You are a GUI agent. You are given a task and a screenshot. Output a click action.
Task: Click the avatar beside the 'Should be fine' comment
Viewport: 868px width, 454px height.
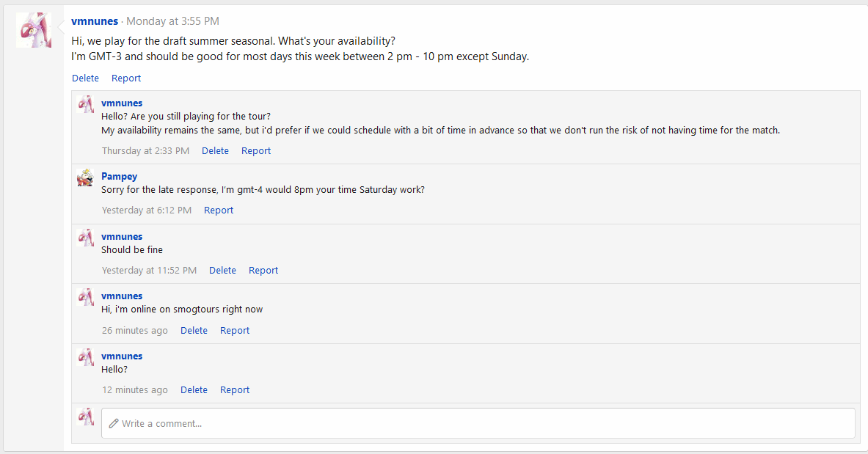(x=86, y=238)
